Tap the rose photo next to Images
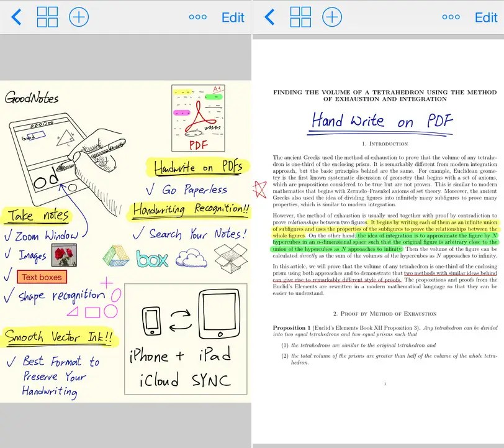This screenshot has width=504, height=448. click(65, 254)
